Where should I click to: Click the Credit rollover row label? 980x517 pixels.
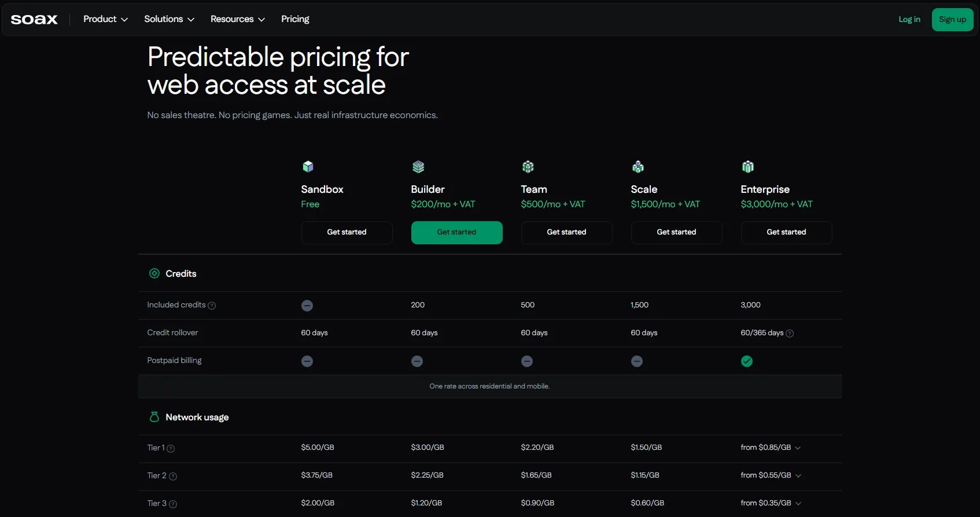coord(172,333)
